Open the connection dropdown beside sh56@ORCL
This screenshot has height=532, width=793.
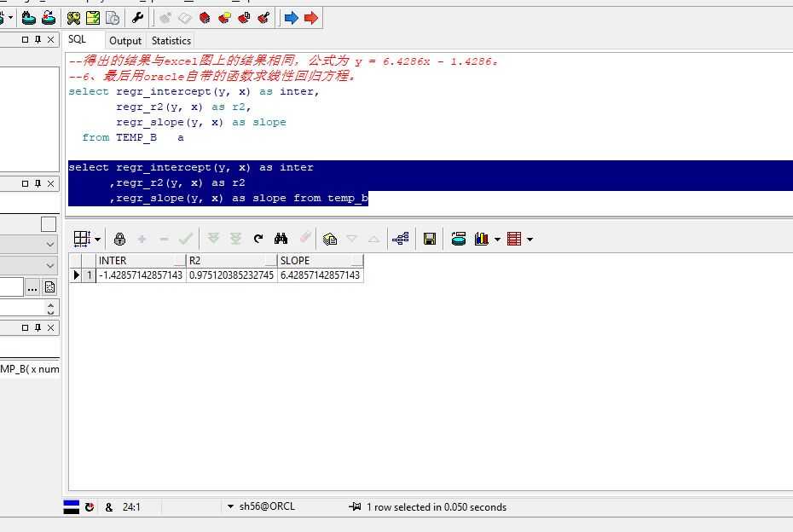click(230, 506)
